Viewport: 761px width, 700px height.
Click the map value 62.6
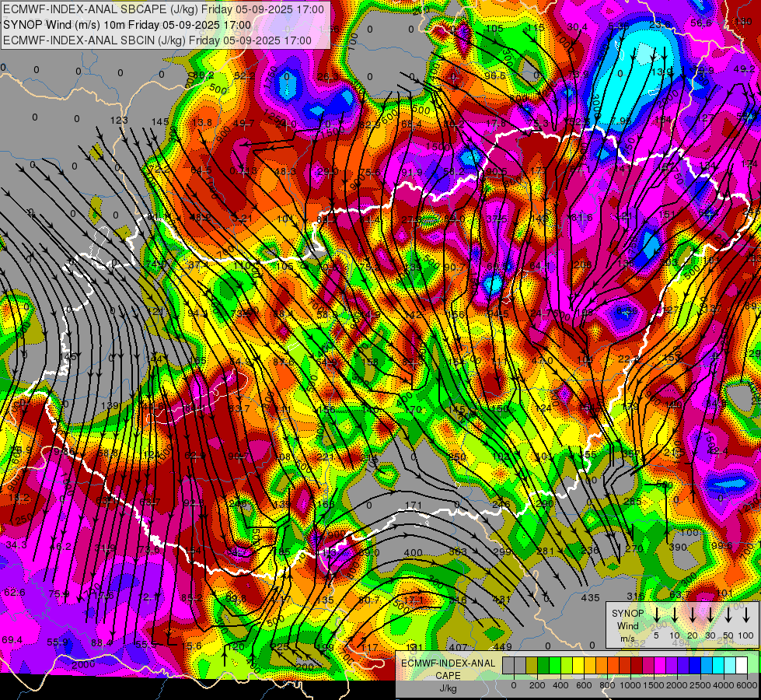(x=15, y=592)
